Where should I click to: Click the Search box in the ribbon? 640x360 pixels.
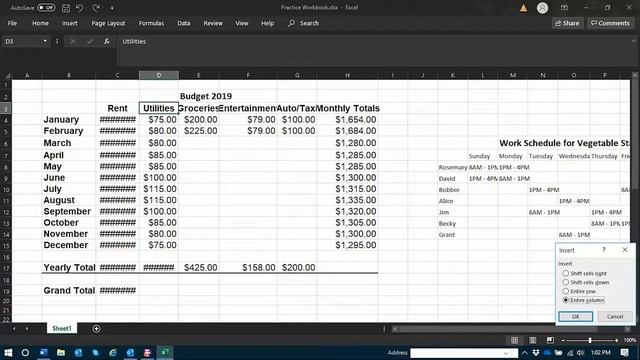[x=304, y=23]
